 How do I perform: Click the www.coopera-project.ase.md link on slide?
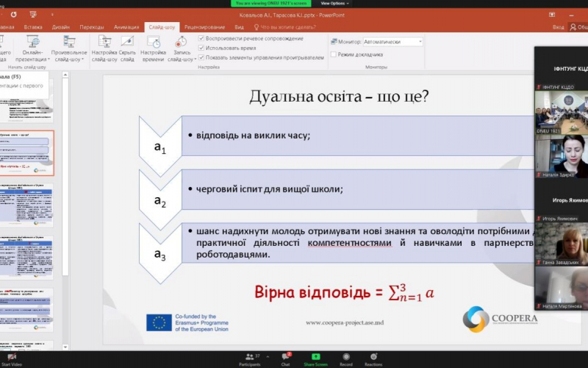(x=345, y=322)
